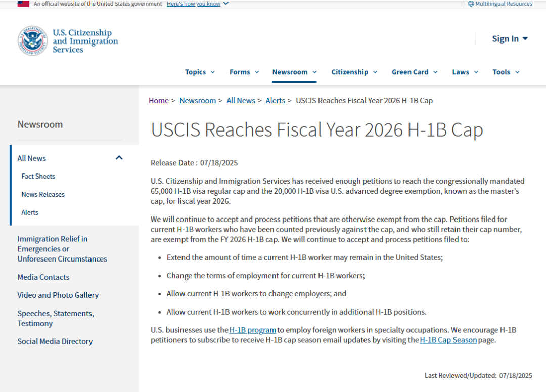This screenshot has width=546, height=392.
Task: Open the Sign In dropdown
Action: pos(510,38)
